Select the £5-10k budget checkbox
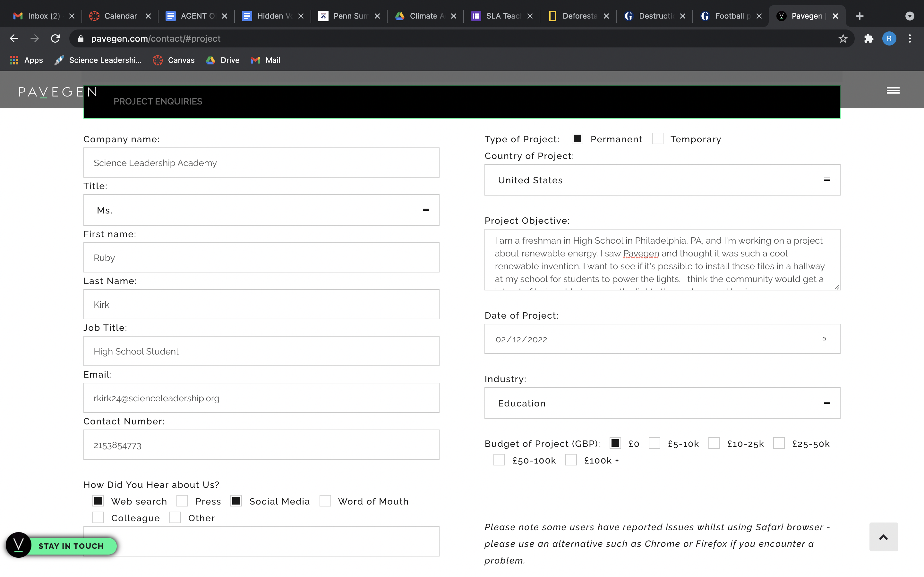 (654, 443)
